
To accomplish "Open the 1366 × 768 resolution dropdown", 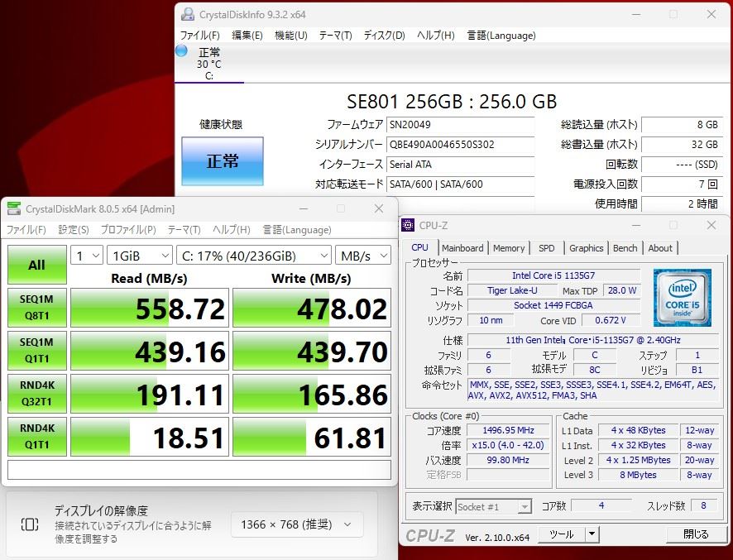I will [297, 524].
